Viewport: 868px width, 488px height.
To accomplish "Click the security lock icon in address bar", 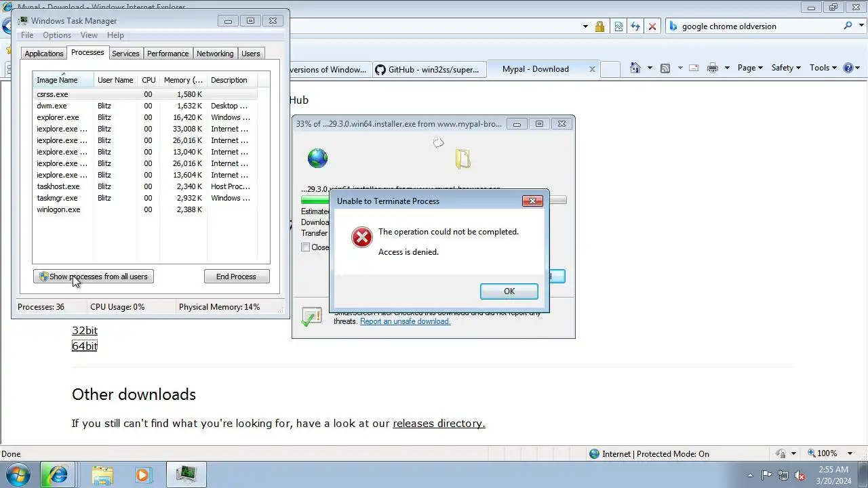I will tap(599, 26).
